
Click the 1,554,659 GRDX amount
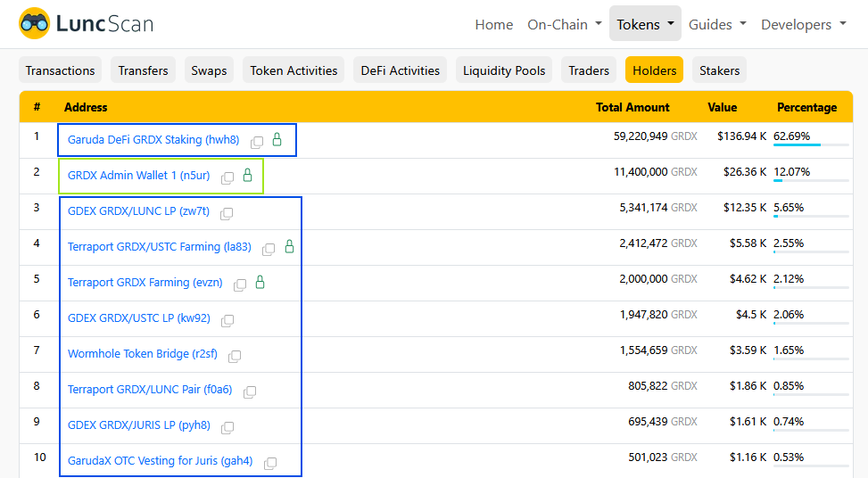coord(658,350)
